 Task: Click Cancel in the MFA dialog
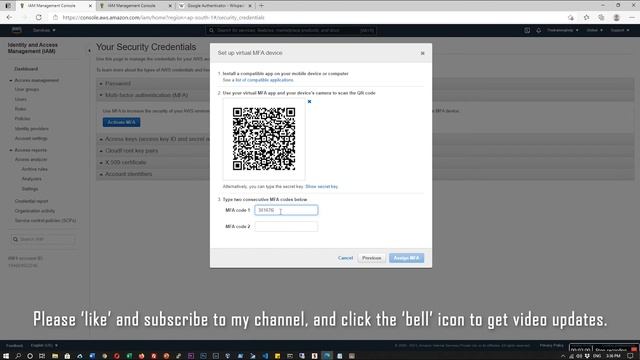(x=345, y=258)
